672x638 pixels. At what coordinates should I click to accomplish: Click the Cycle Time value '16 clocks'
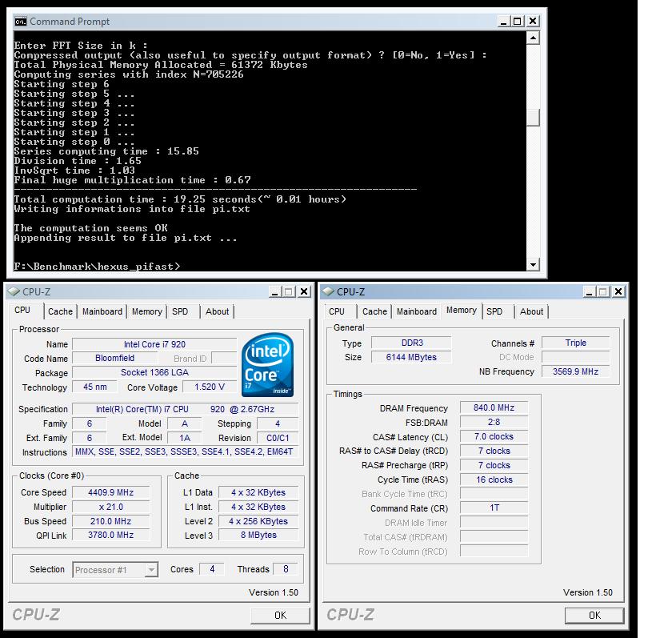[x=494, y=480]
